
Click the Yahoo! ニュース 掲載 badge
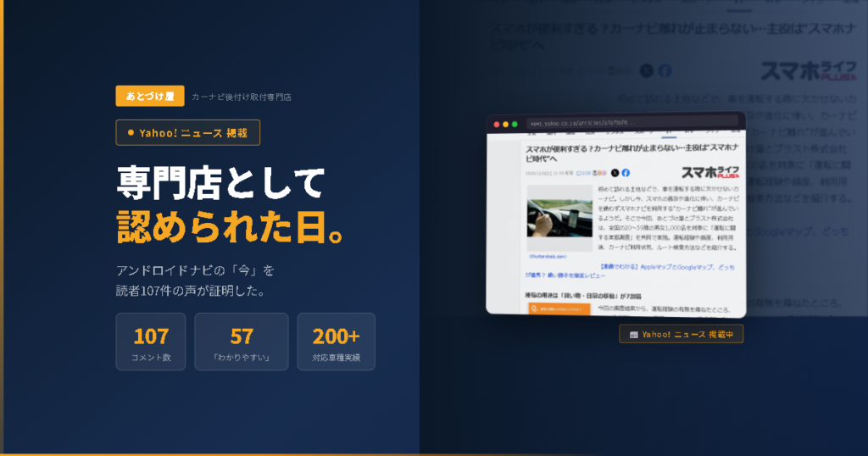click(x=187, y=132)
